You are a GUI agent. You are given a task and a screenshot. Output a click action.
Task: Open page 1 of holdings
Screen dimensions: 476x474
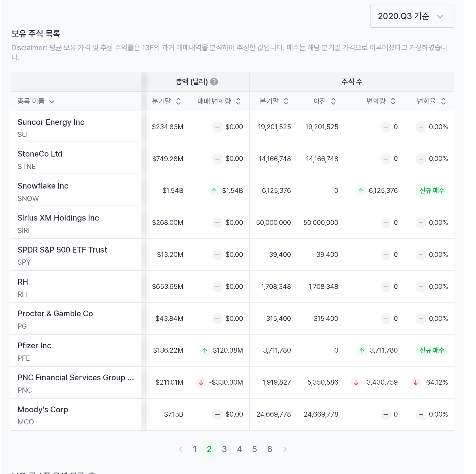[195, 449]
